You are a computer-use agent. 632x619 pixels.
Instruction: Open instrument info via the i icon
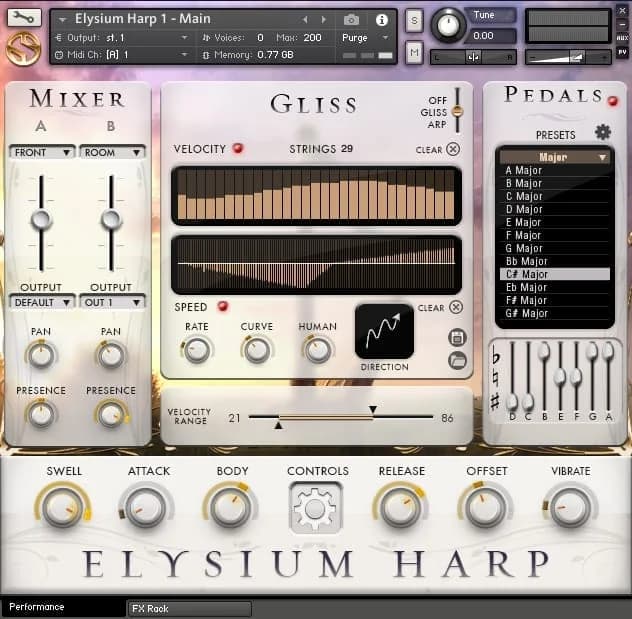(x=381, y=19)
